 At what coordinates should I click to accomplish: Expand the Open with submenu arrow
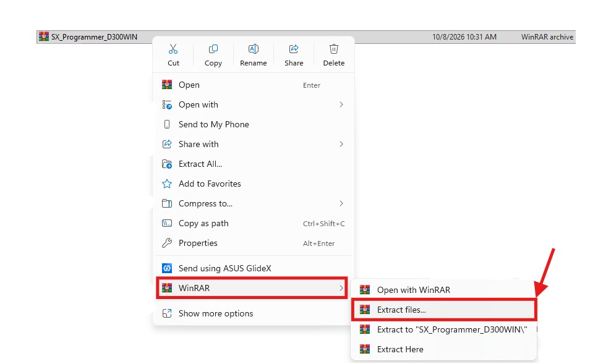click(341, 104)
